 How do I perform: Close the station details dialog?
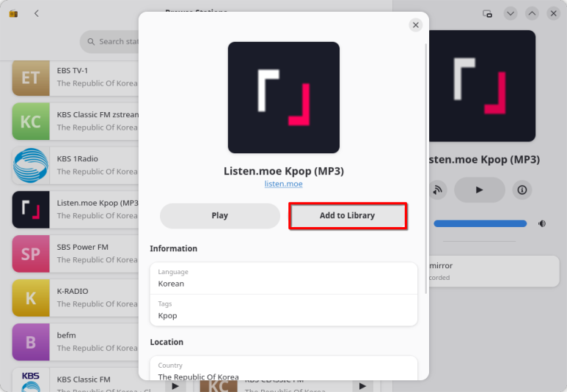click(x=415, y=25)
